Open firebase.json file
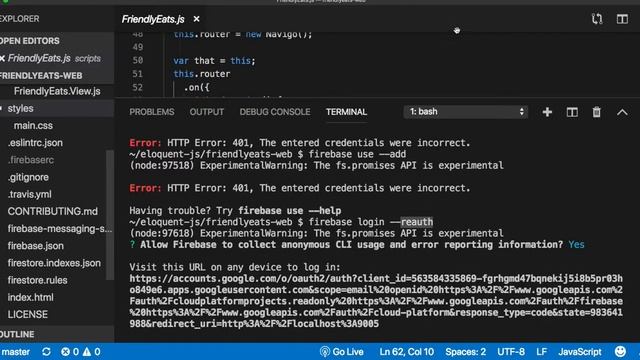The width and height of the screenshot is (640, 360). (36, 246)
